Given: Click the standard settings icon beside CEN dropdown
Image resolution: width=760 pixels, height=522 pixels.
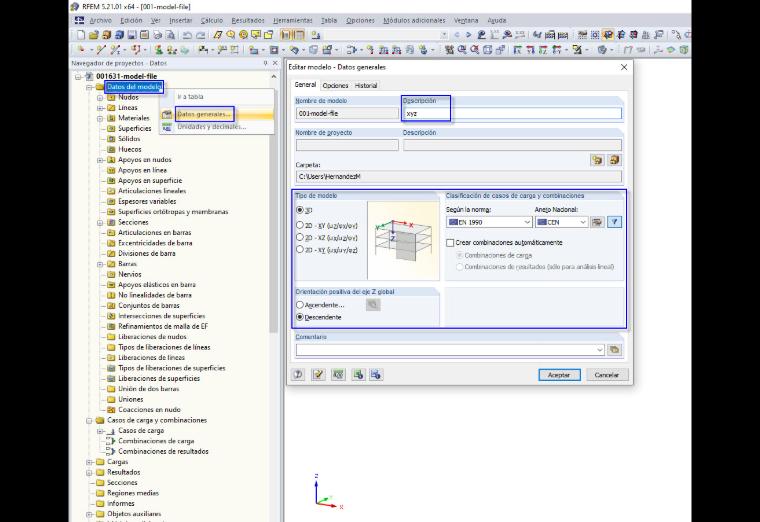Looking at the screenshot, I should tap(597, 222).
